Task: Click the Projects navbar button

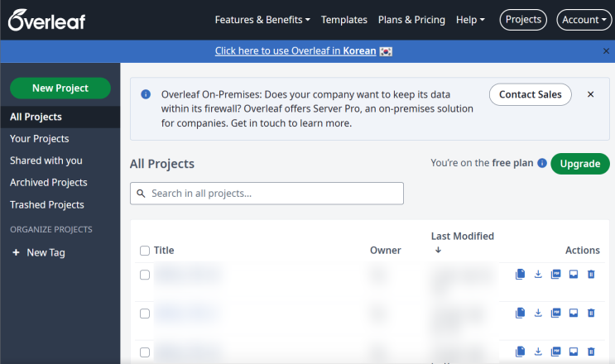Action: click(x=523, y=20)
